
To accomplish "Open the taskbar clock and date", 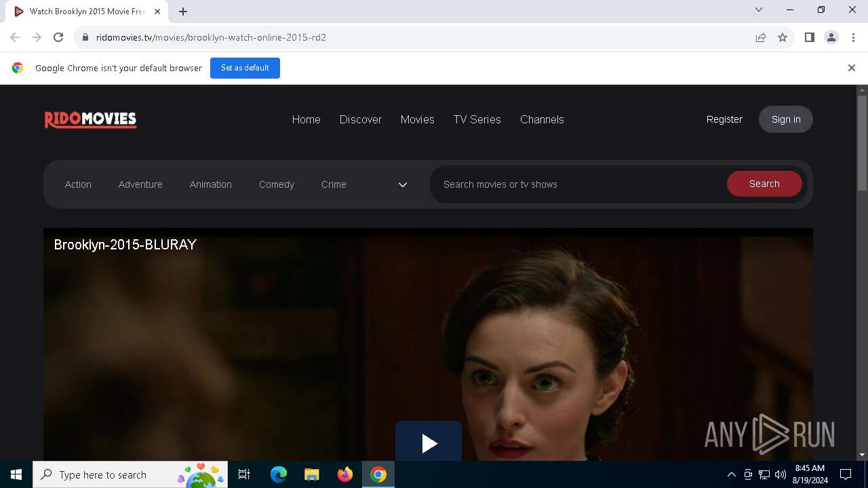I will [810, 474].
